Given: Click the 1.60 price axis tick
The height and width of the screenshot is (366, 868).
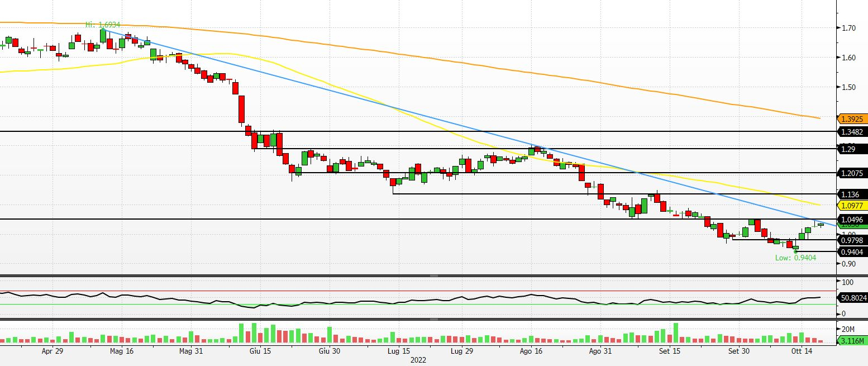Looking at the screenshot, I should 848,58.
